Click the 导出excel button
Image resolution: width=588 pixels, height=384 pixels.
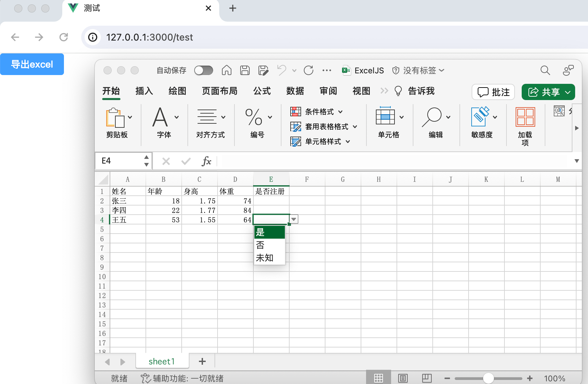(32, 64)
